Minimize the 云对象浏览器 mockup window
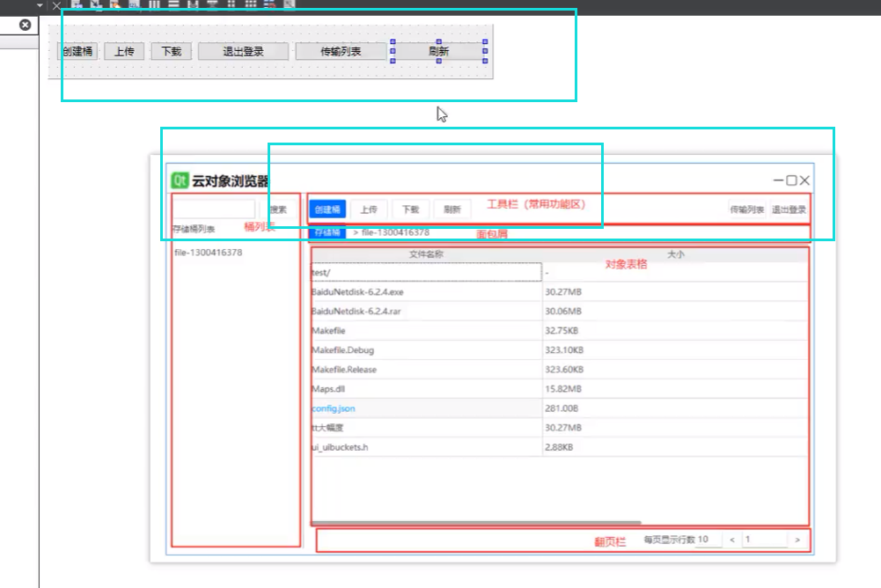The height and width of the screenshot is (588, 881). pyautogui.click(x=778, y=180)
